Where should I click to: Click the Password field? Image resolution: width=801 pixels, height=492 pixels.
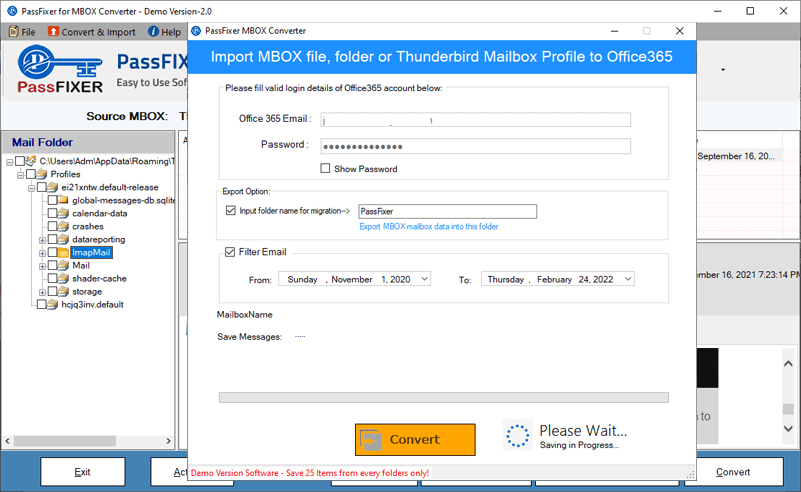click(475, 146)
